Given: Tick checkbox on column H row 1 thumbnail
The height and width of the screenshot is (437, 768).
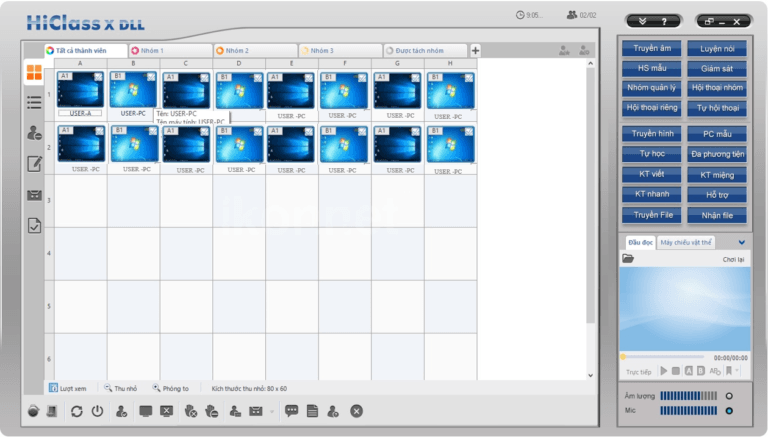Looking at the screenshot, I should [x=469, y=78].
